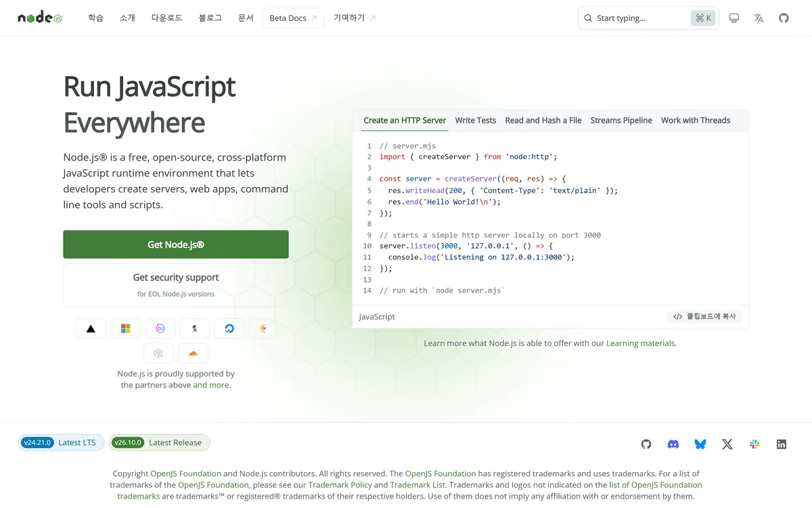Image resolution: width=812 pixels, height=508 pixels.
Task: Open the v26.10.0 Latest Release badge
Action: (x=160, y=442)
